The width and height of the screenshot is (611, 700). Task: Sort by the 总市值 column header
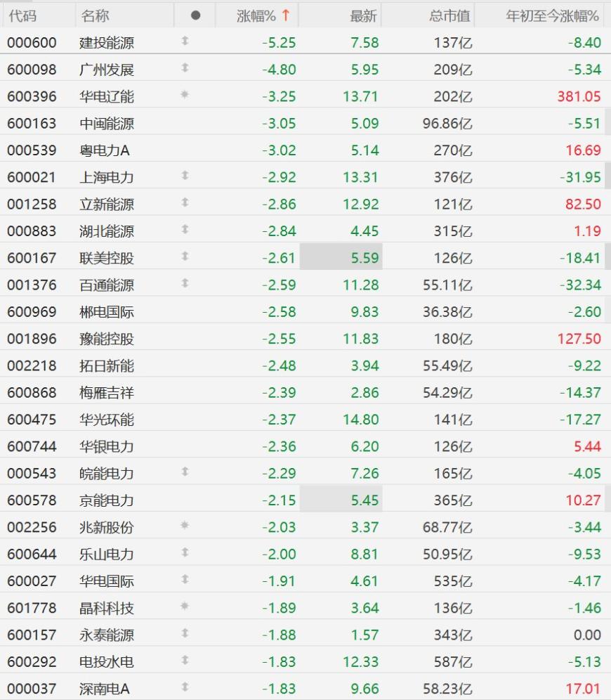click(x=449, y=16)
